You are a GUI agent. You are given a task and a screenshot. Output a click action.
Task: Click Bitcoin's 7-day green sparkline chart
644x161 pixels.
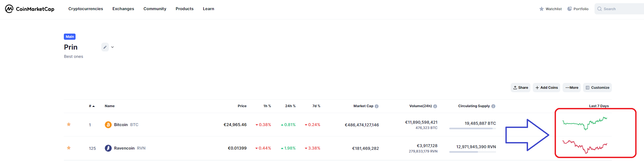[x=585, y=123]
